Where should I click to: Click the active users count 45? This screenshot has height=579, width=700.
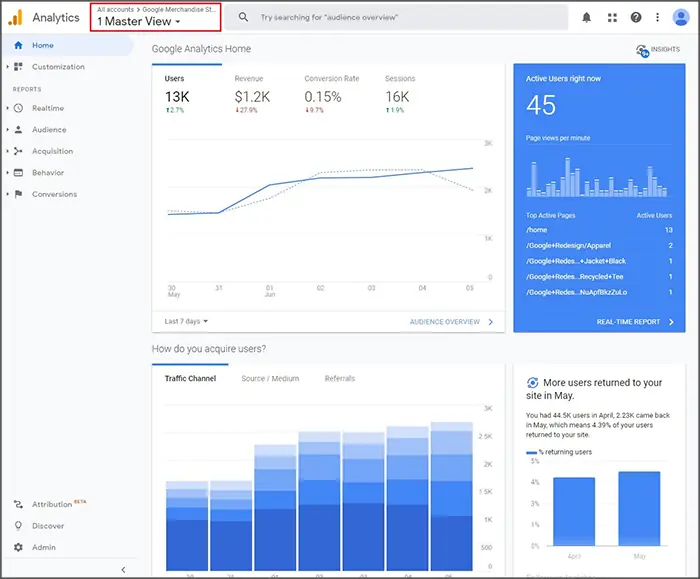click(x=541, y=105)
